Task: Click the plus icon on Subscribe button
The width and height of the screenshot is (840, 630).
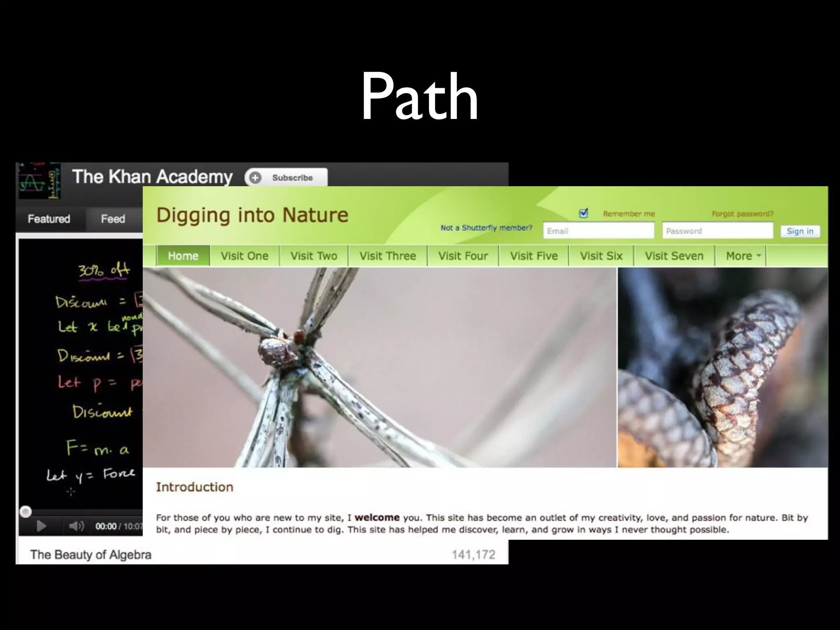Action: click(255, 178)
